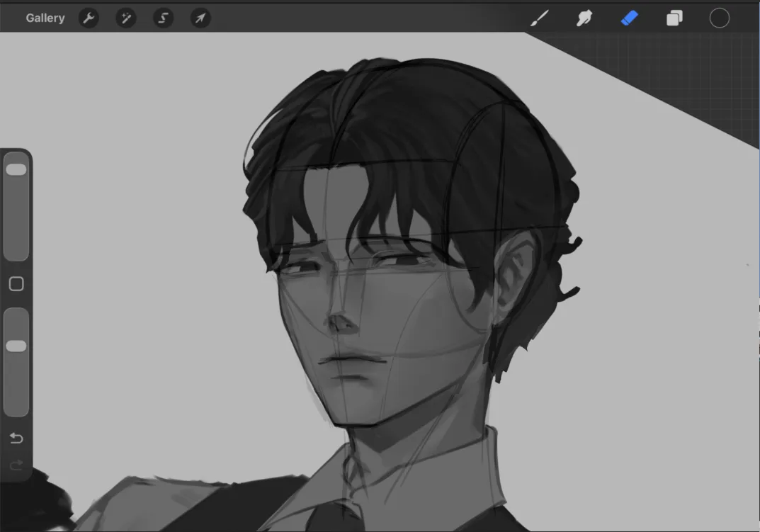The width and height of the screenshot is (760, 532).
Task: Open the Layers panel
Action: pos(674,18)
